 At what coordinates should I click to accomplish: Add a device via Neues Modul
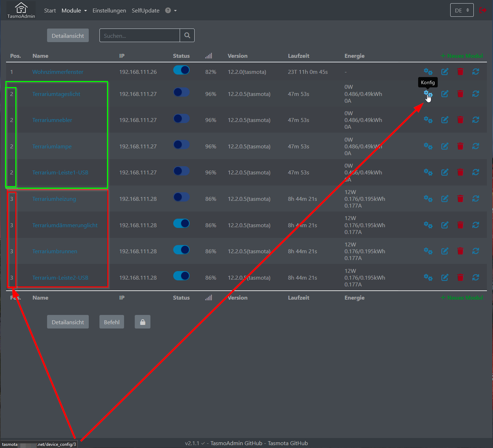pos(461,56)
